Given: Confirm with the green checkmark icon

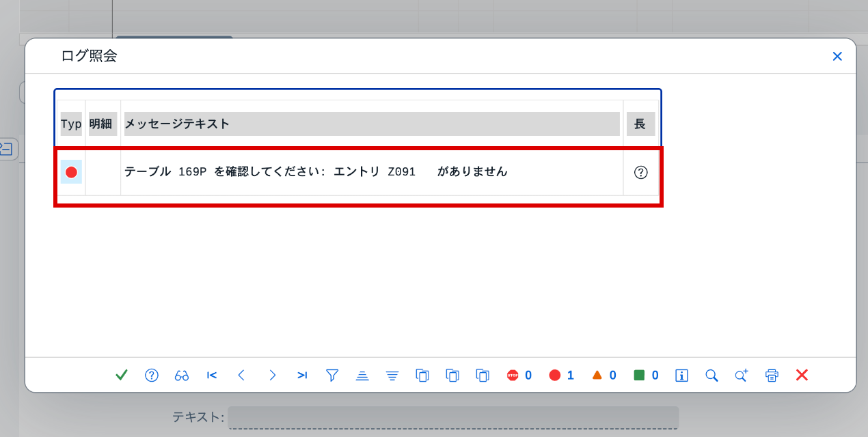Looking at the screenshot, I should tap(122, 375).
